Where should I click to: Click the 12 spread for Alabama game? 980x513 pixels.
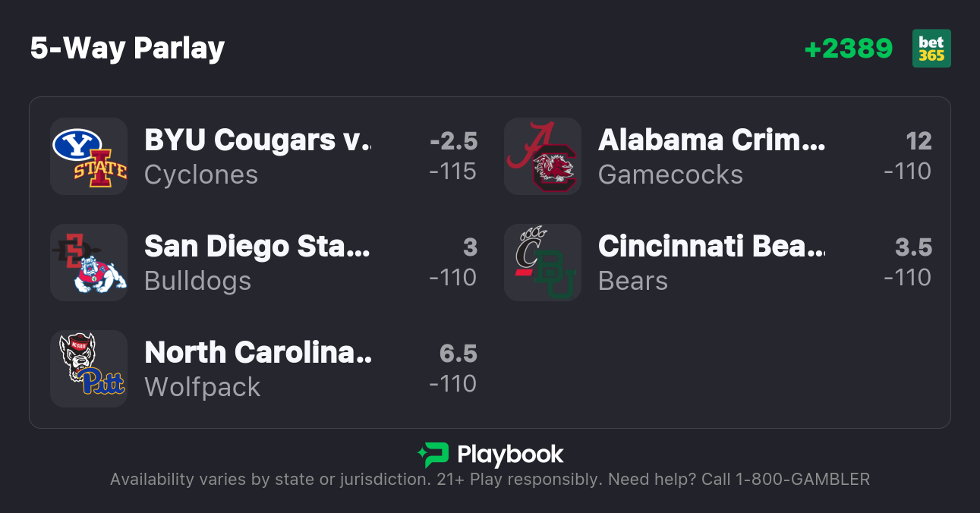(919, 141)
